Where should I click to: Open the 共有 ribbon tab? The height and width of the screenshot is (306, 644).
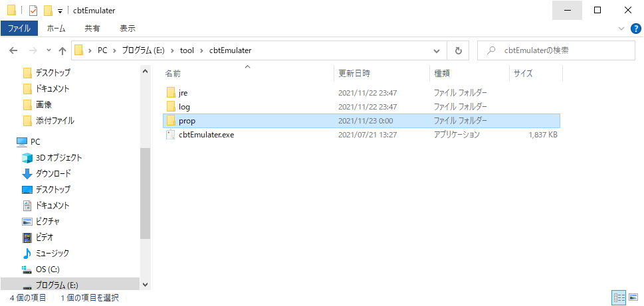pos(92,29)
